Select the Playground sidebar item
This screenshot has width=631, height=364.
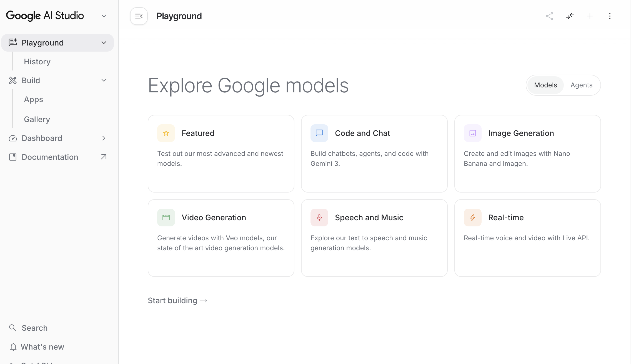point(57,43)
